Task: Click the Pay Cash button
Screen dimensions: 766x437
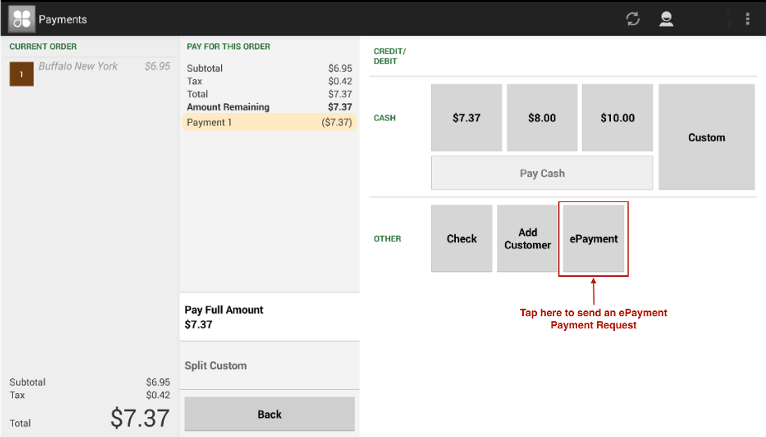Action: [x=541, y=173]
